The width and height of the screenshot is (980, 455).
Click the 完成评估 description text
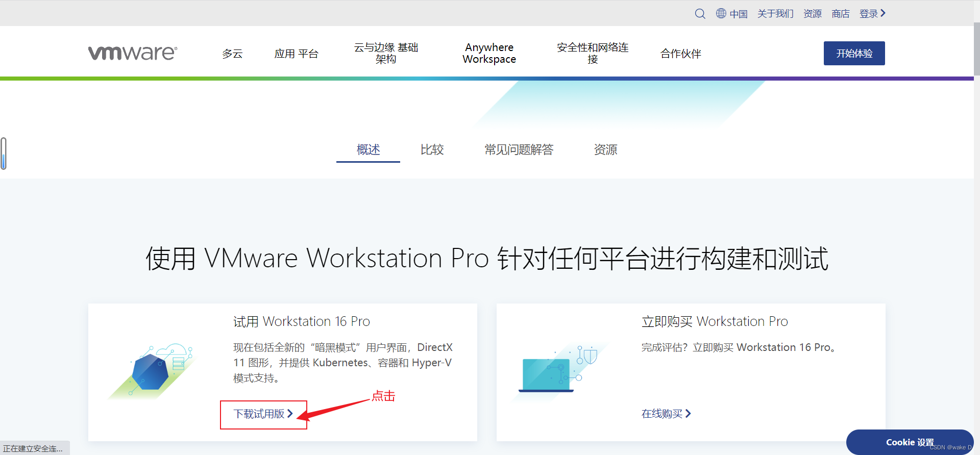pyautogui.click(x=739, y=347)
